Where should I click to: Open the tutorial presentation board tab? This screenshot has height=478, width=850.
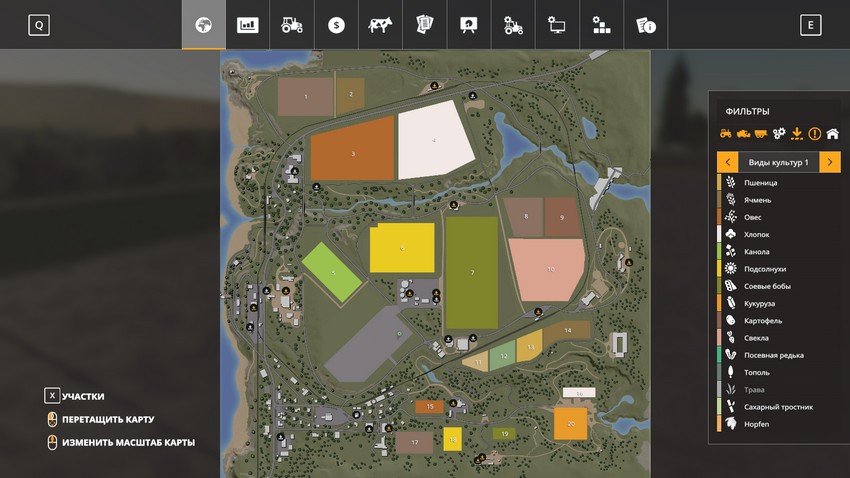pos(468,25)
